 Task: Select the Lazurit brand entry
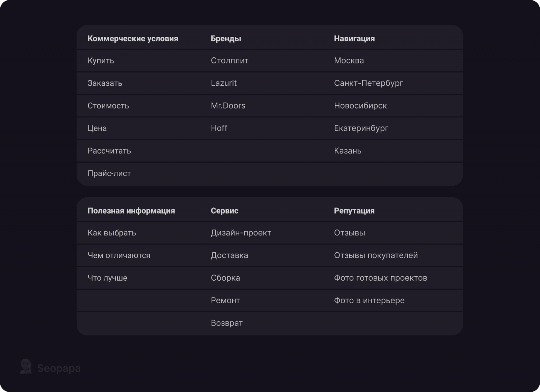pos(224,83)
